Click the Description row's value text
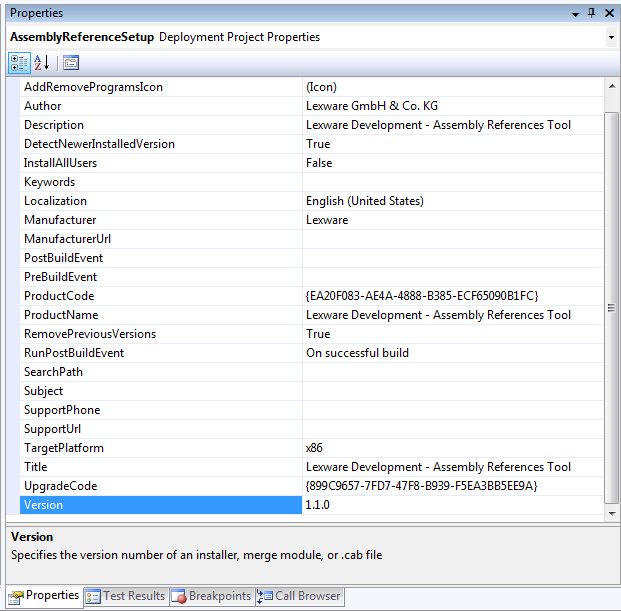The width and height of the screenshot is (621, 611). click(438, 125)
